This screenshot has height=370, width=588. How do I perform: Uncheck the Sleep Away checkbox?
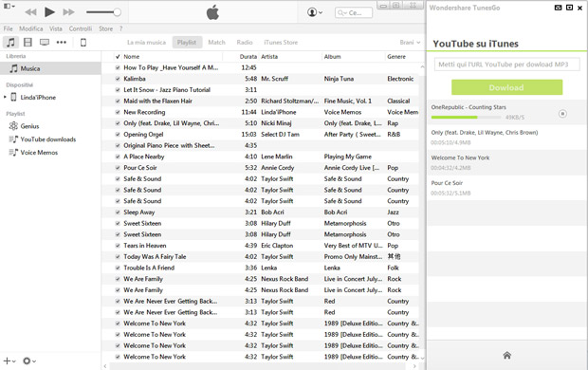(x=118, y=213)
